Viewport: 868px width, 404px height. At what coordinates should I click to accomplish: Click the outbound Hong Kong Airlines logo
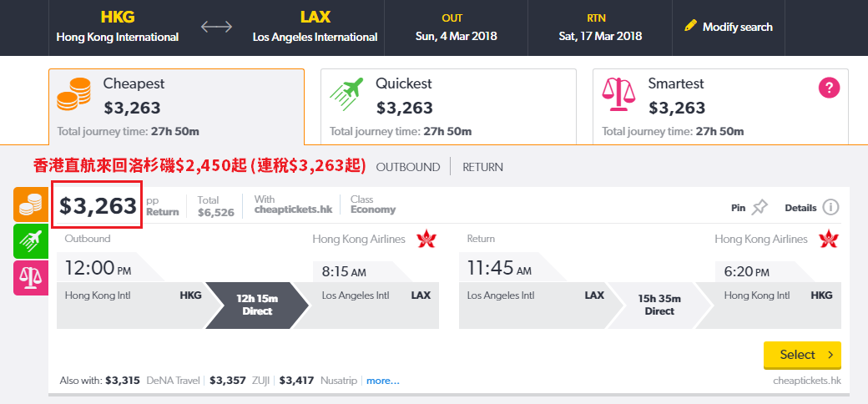coord(426,239)
